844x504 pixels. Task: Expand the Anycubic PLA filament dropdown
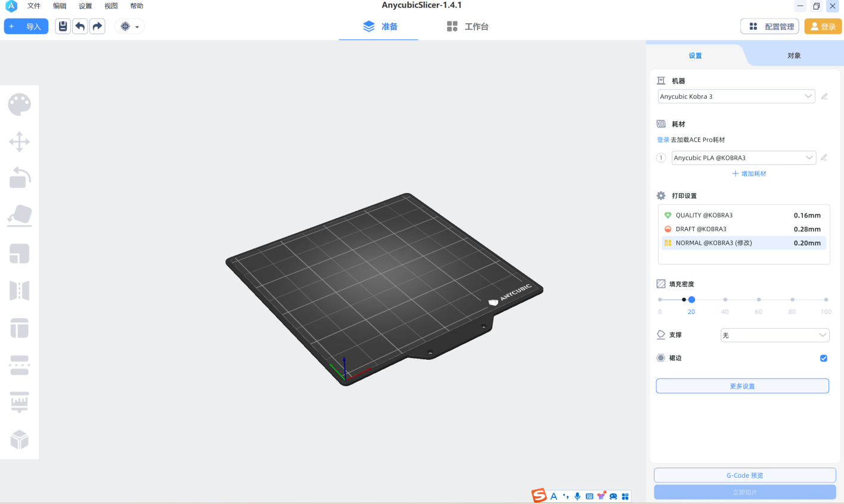pos(743,158)
